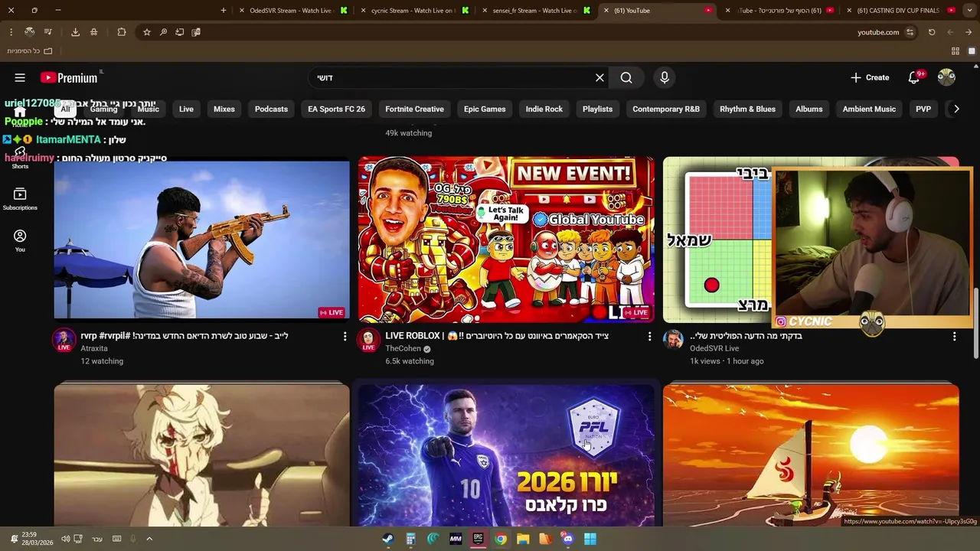
Task: Open File Explorer from the taskbar
Action: coord(523,539)
